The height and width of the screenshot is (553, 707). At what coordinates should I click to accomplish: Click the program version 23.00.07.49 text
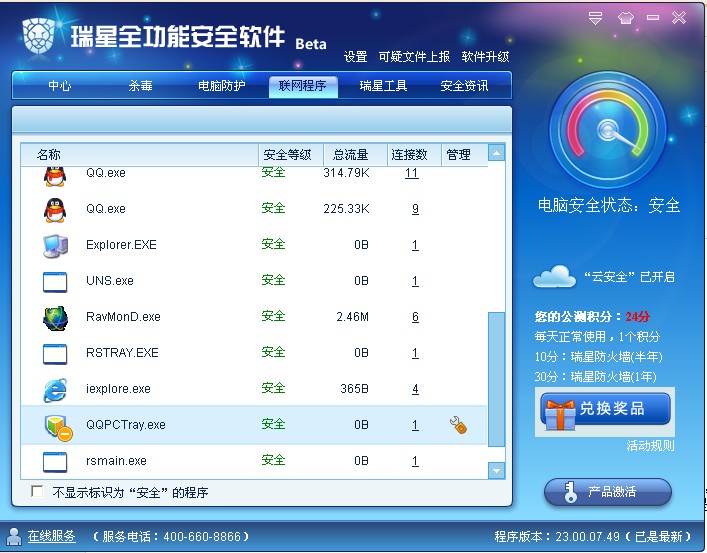point(587,537)
